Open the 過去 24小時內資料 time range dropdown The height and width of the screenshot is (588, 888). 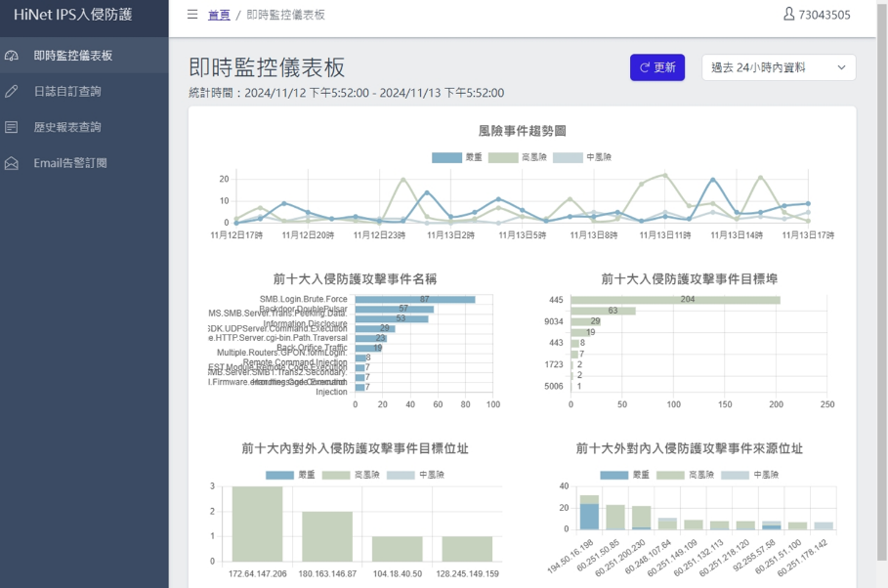[778, 67]
